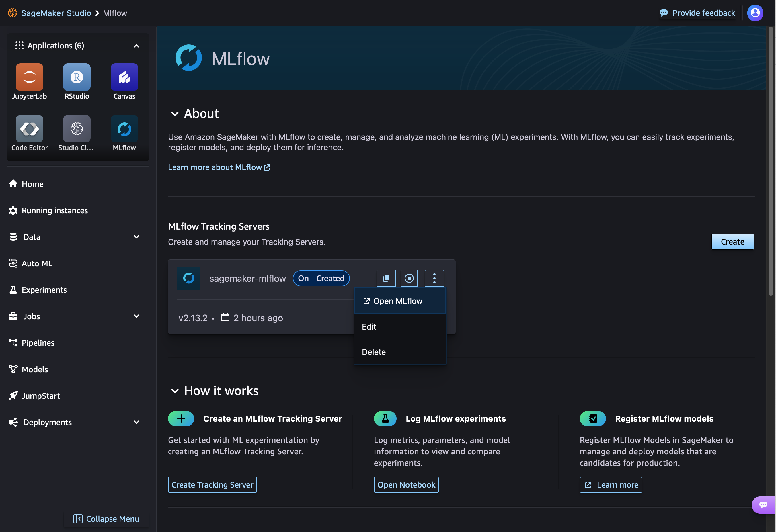The image size is (776, 532).
Task: Click the Open Notebook button
Action: pos(406,484)
